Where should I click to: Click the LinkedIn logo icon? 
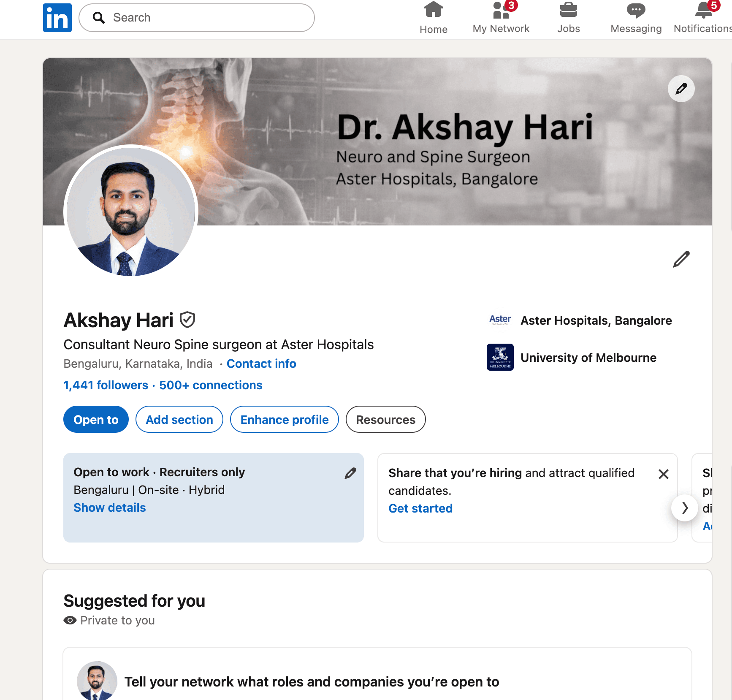tap(57, 18)
